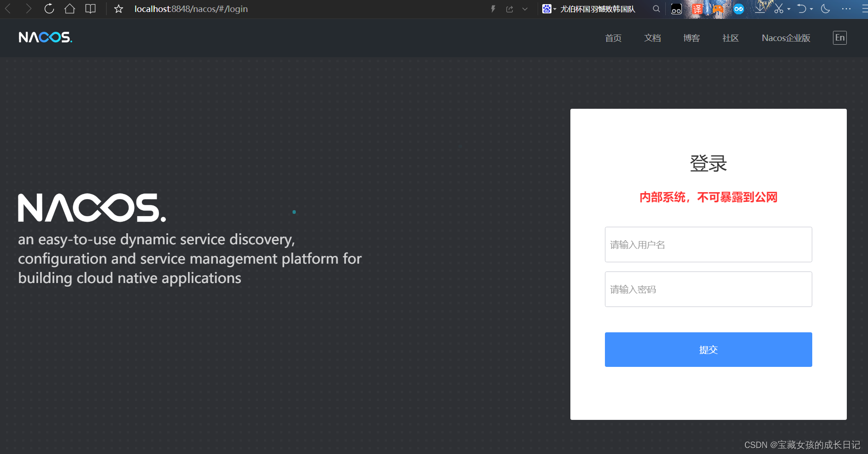This screenshot has width=868, height=454.
Task: Open the browser home page icon
Action: (x=70, y=9)
